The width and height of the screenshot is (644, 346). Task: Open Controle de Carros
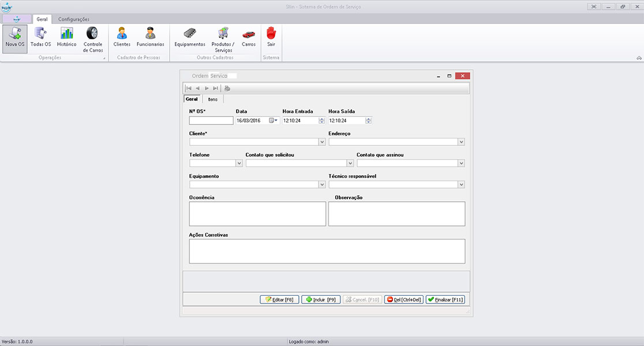tap(93, 39)
